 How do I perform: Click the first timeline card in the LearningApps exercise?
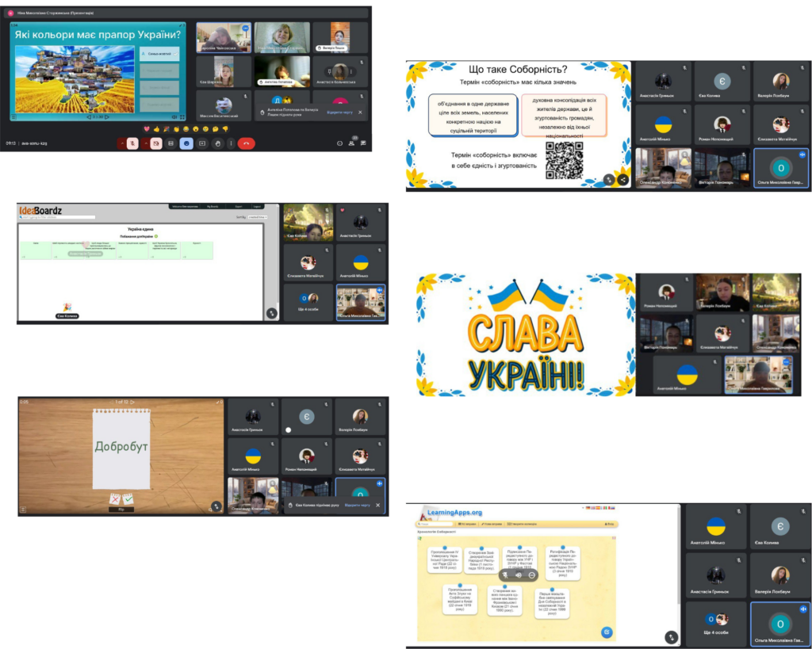(444, 560)
